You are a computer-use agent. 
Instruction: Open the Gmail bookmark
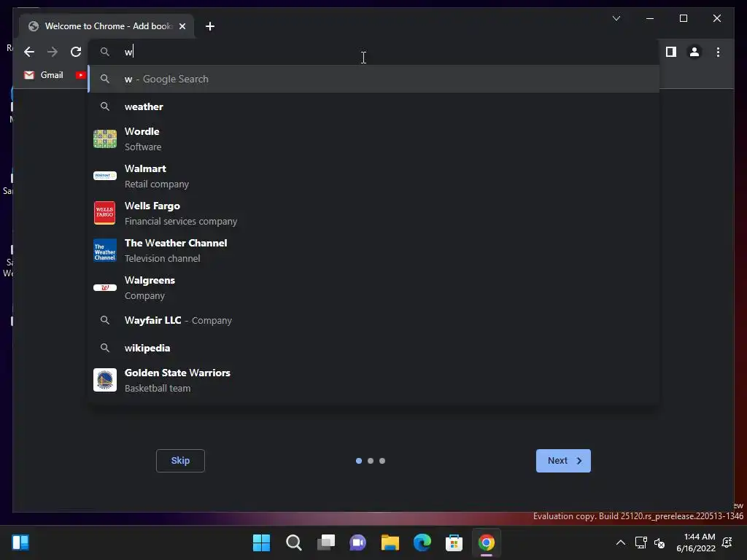[x=43, y=75]
